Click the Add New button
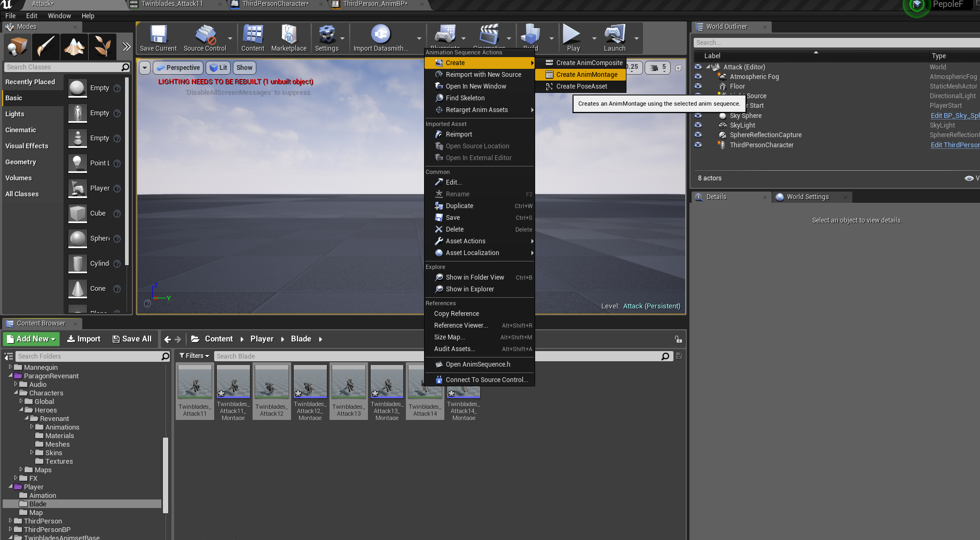Image resolution: width=980 pixels, height=540 pixels. 31,339
